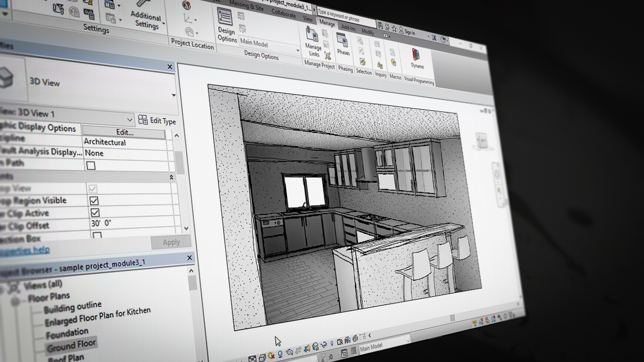Open the Help question mark icon
The height and width of the screenshot is (362, 644).
coord(444,39)
